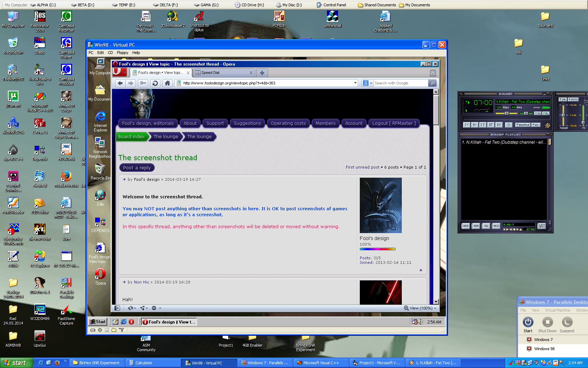Click Winamp's play button

(475, 125)
